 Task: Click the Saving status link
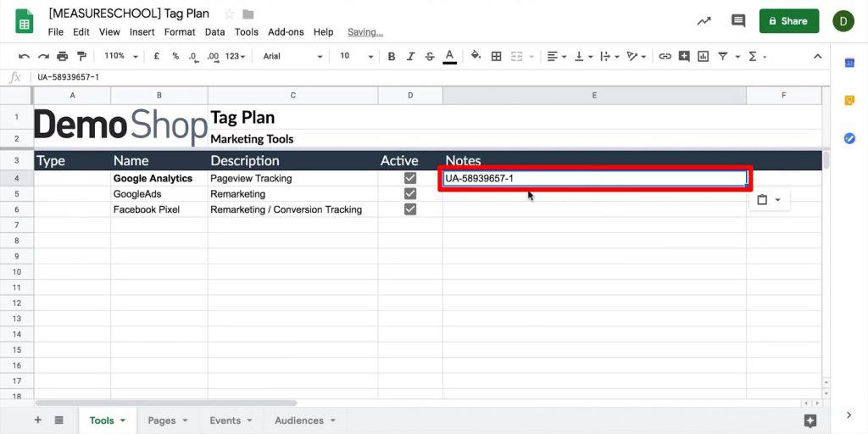pyautogui.click(x=364, y=32)
